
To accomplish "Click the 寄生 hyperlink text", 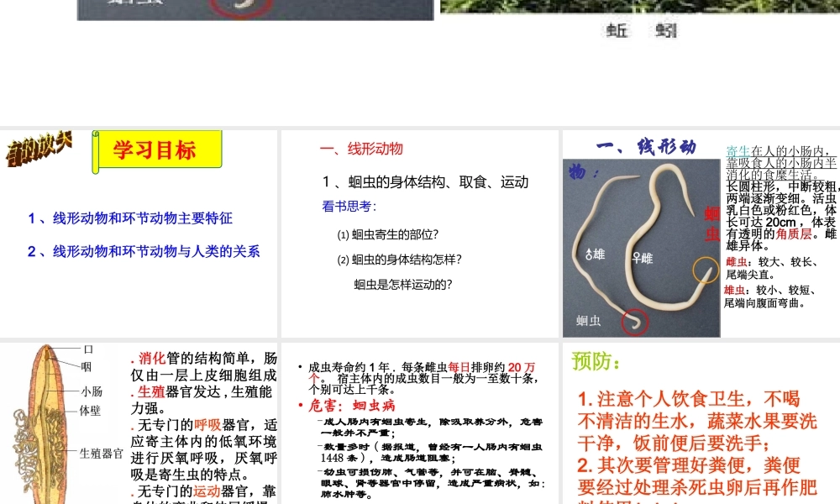I will (738, 151).
